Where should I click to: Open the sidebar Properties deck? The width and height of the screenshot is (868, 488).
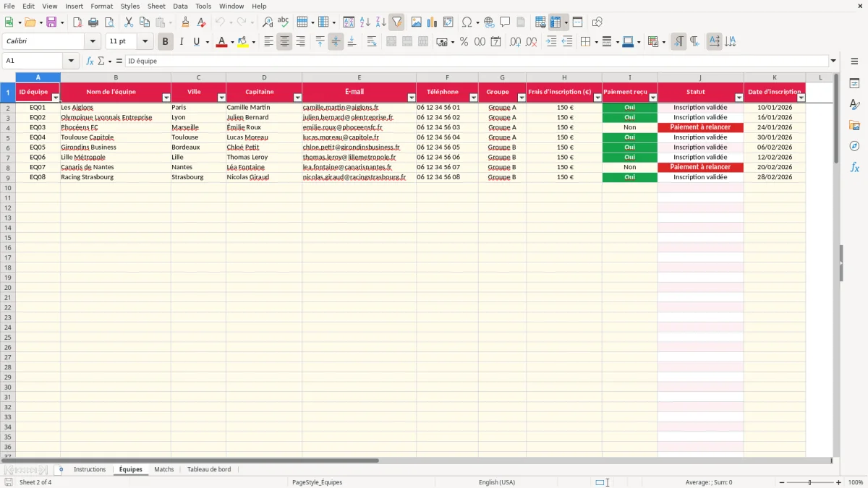point(854,83)
